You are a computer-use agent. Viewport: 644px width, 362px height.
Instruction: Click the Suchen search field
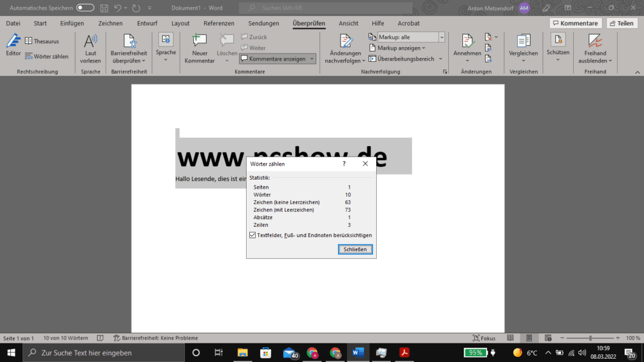[326, 8]
